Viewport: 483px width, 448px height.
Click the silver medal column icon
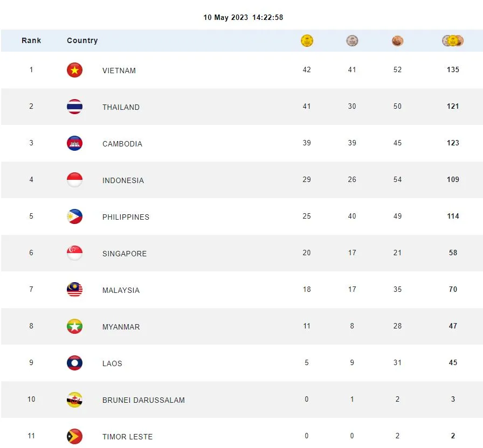tap(352, 40)
